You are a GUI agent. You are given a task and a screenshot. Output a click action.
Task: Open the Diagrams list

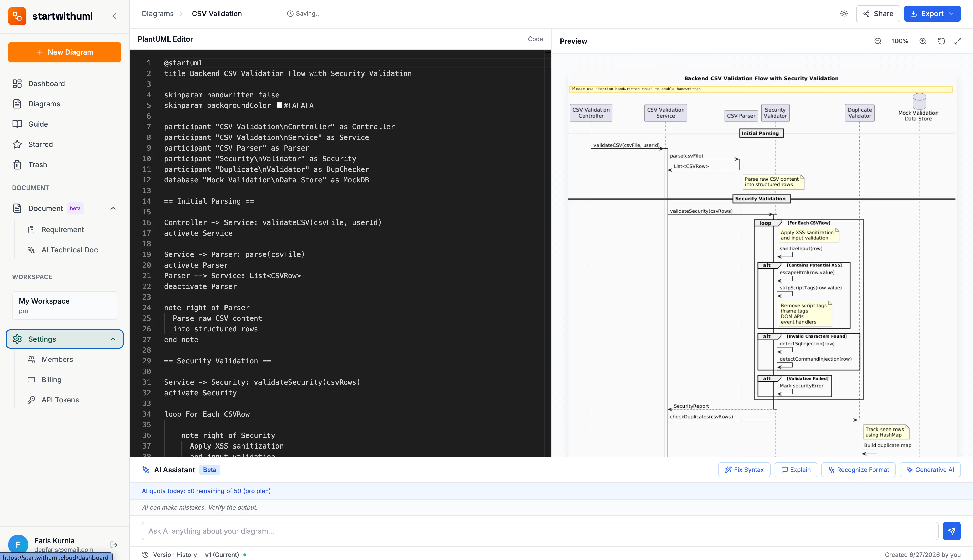(65, 104)
